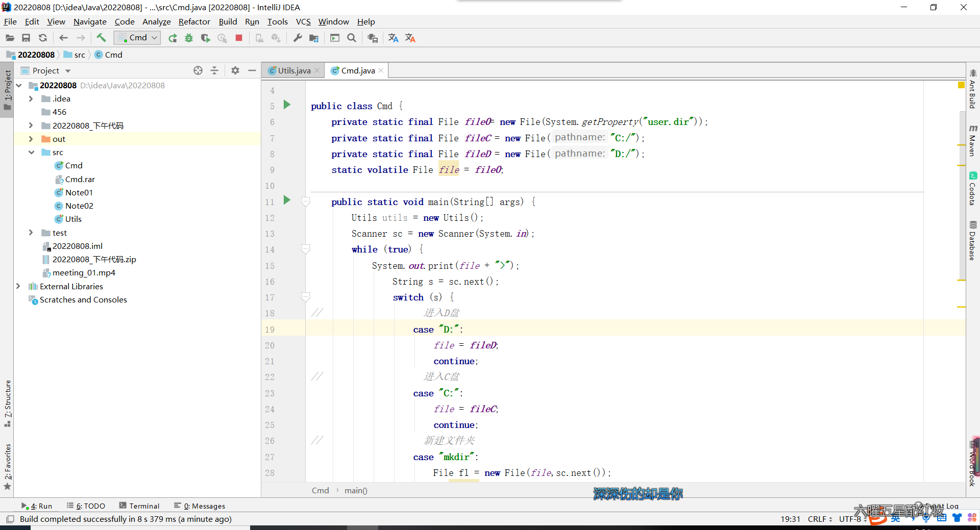
Task: Stop the running process with red square
Action: click(x=238, y=38)
